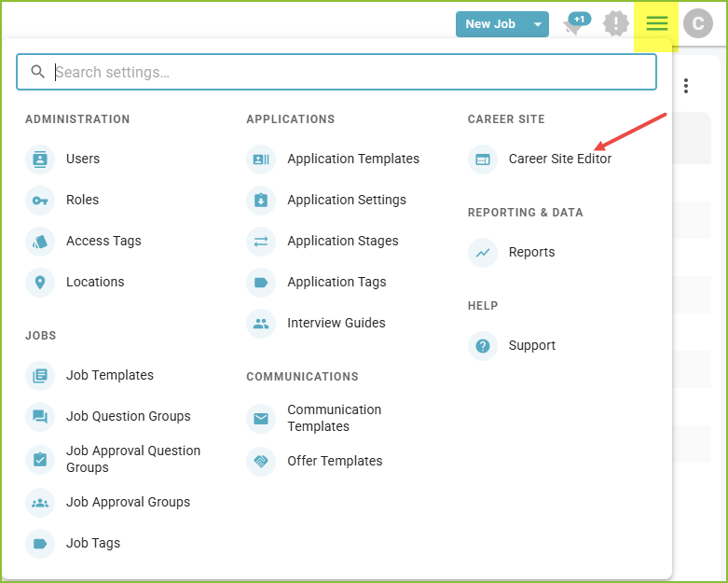Open the Roles settings page
The height and width of the screenshot is (583, 728).
tap(83, 200)
